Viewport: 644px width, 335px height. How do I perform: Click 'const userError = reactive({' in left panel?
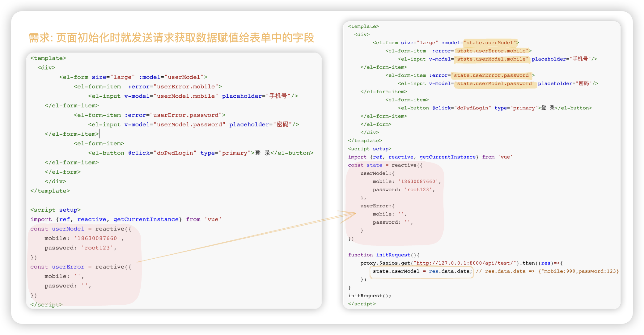coord(81,267)
